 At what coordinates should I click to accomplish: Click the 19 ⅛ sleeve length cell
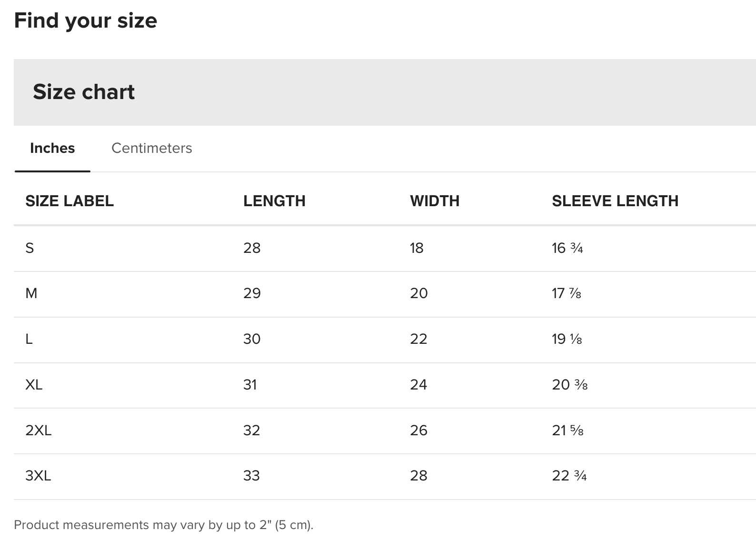[x=567, y=339]
